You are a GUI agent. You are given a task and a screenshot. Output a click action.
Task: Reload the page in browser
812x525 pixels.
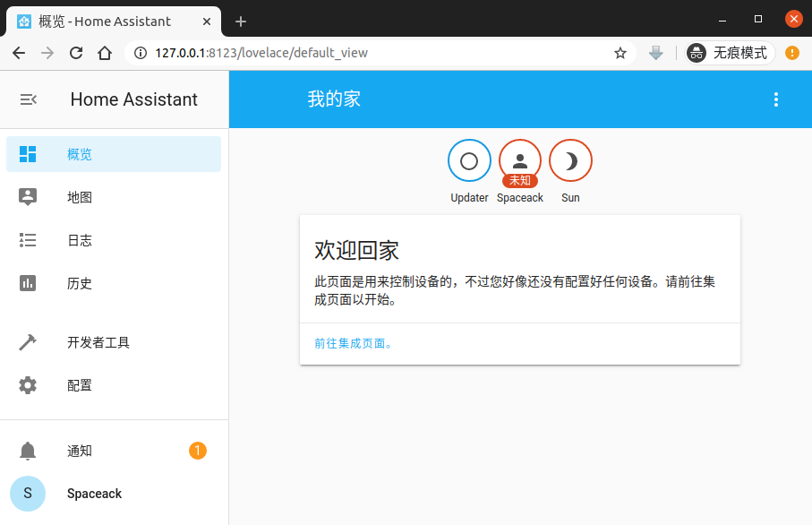76,53
